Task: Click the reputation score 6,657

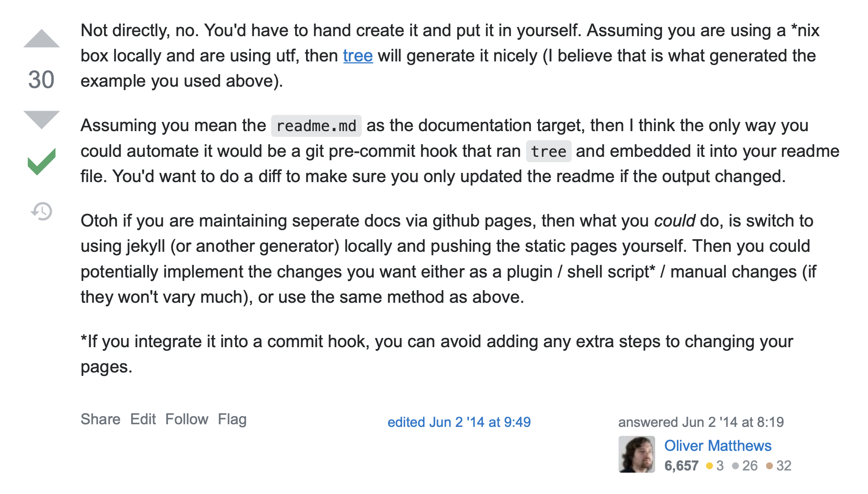Action: tap(681, 466)
